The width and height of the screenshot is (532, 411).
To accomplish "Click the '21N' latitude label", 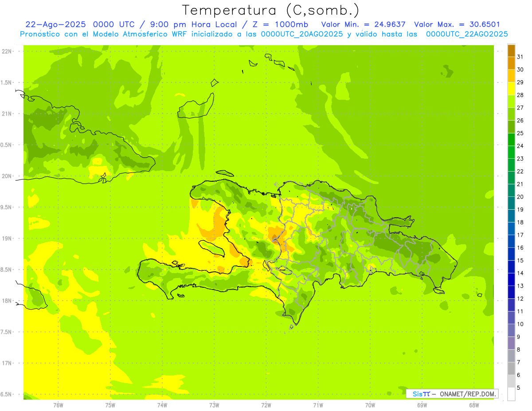I will click(7, 114).
